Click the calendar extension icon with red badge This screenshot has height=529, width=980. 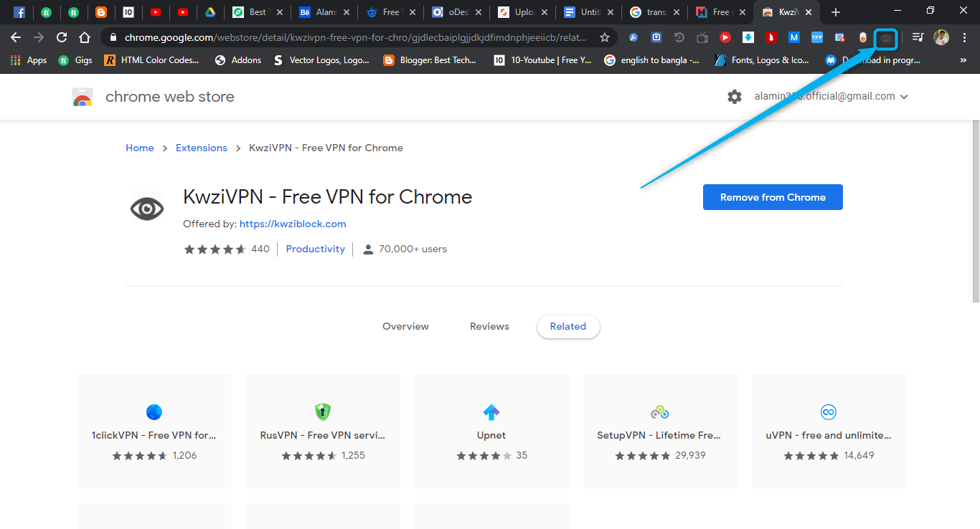click(x=840, y=37)
